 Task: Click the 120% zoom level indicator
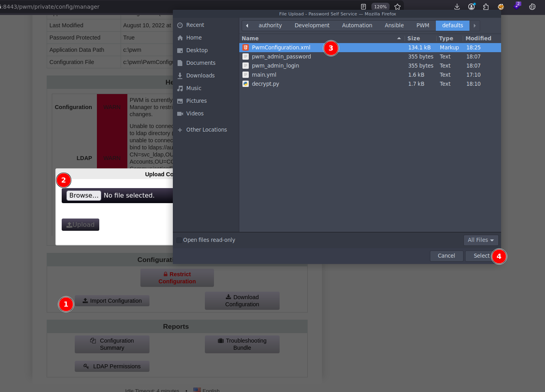coord(380,7)
